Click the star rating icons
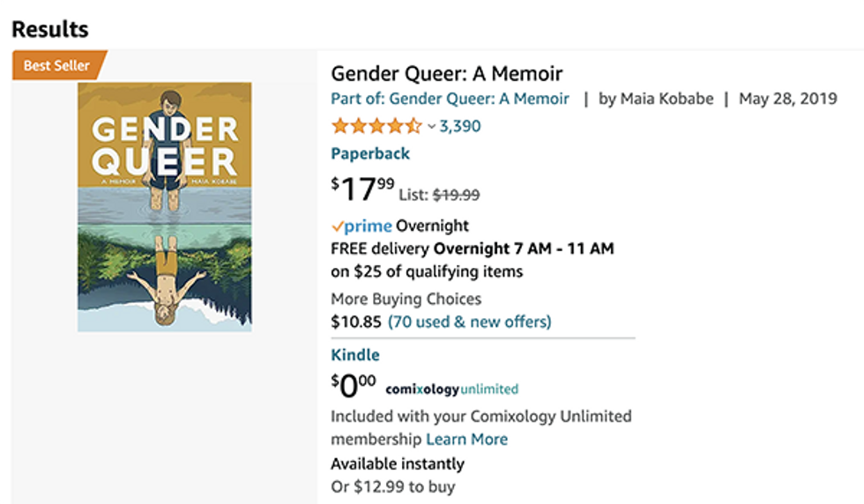The height and width of the screenshot is (504, 864). click(x=376, y=126)
